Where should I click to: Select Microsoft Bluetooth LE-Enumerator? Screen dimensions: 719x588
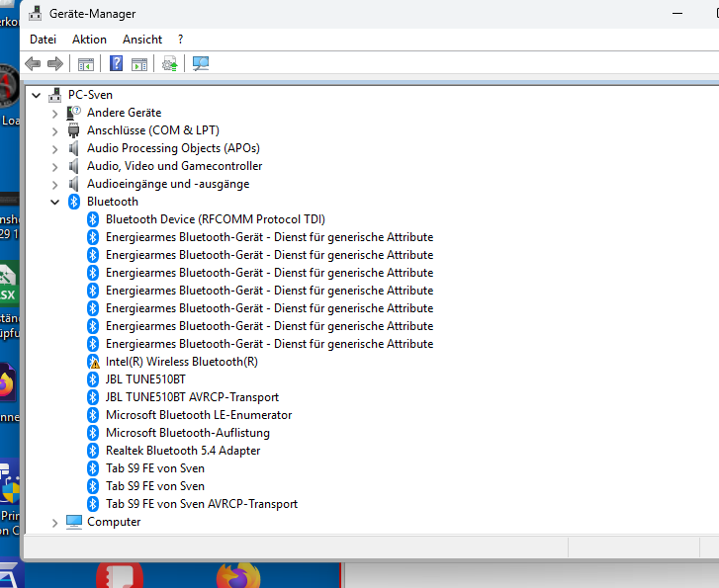199,415
